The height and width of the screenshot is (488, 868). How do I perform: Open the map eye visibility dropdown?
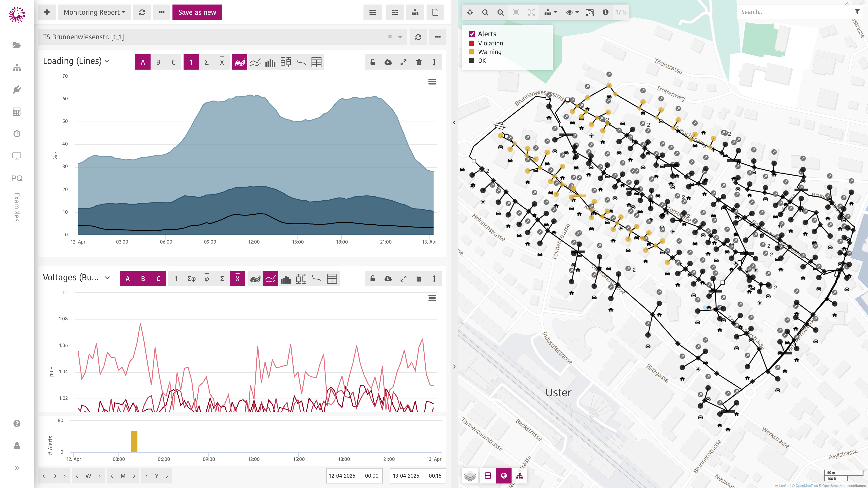coord(572,12)
